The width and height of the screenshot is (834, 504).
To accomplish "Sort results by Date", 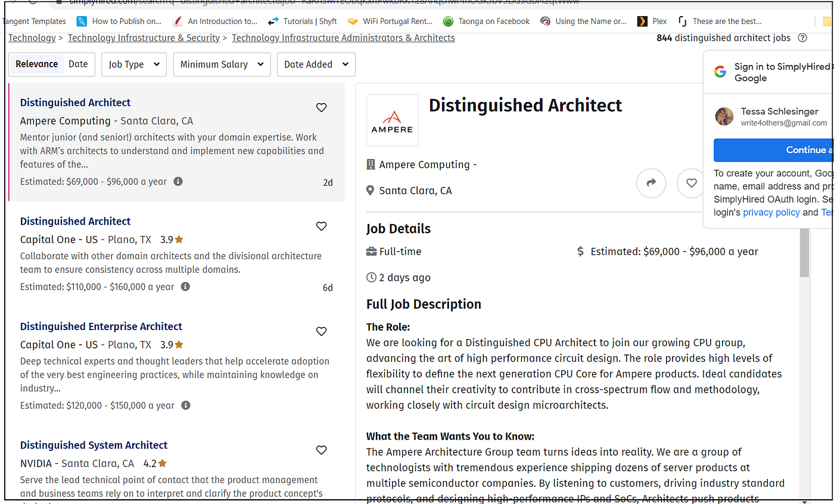I will coord(78,64).
